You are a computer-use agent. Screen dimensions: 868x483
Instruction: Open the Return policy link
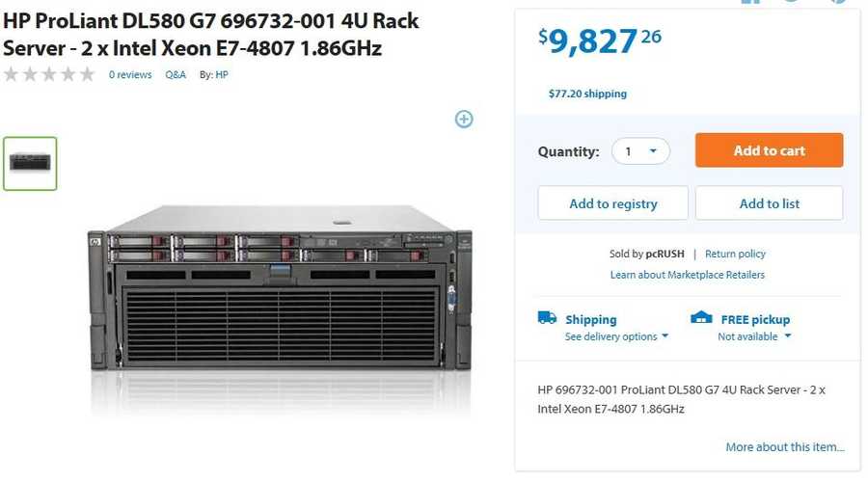click(x=735, y=254)
